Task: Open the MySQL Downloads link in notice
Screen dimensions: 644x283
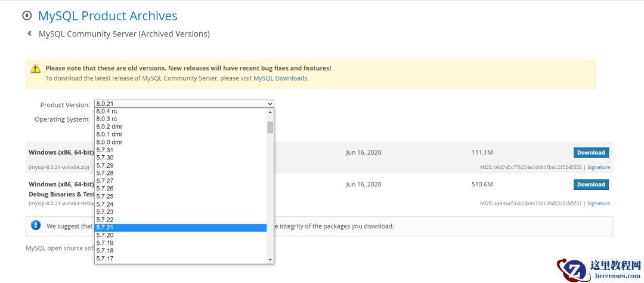Action: (280, 78)
